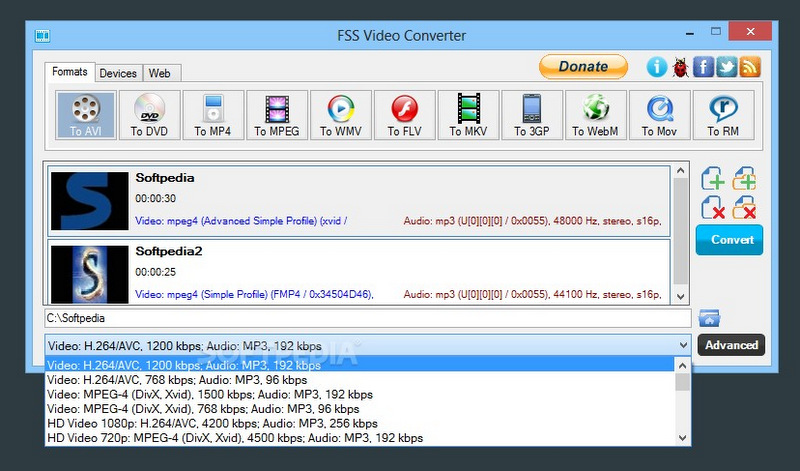The image size is (800, 471).
Task: Select the Softpedia2 video thumbnail
Action: click(90, 275)
